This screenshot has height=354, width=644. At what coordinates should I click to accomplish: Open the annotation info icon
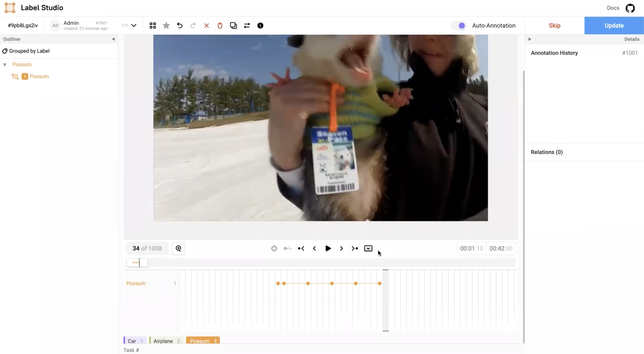[260, 25]
